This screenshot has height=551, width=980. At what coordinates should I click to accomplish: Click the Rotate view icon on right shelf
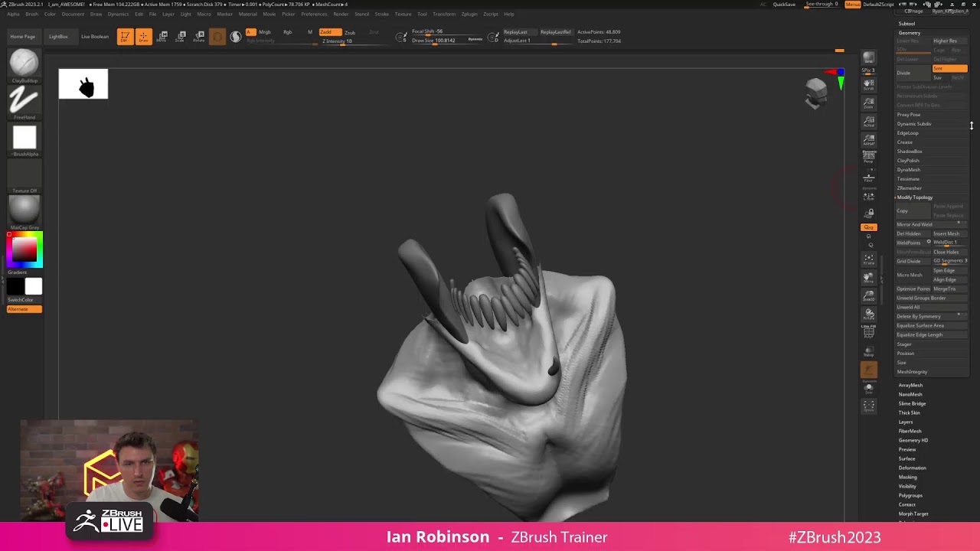point(868,314)
